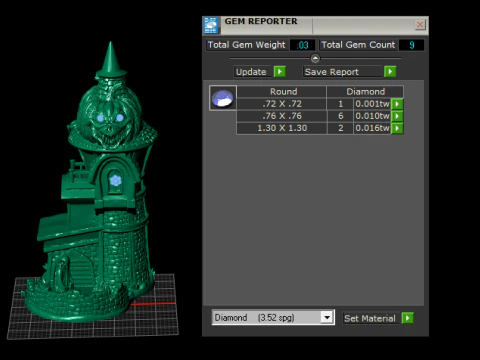480x360 pixels.
Task: Click the Diamond (3.52 spg) combo box
Action: [273, 317]
